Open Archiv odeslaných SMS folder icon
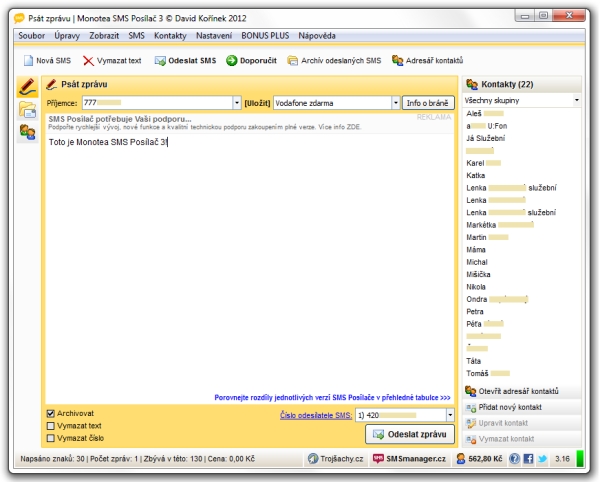The height and width of the screenshot is (482, 600). tap(293, 60)
